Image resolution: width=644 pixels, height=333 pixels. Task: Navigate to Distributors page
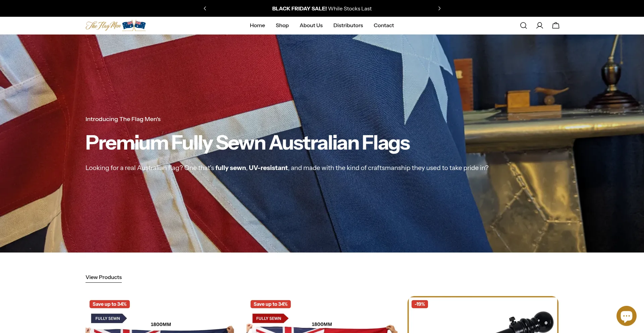click(x=348, y=25)
